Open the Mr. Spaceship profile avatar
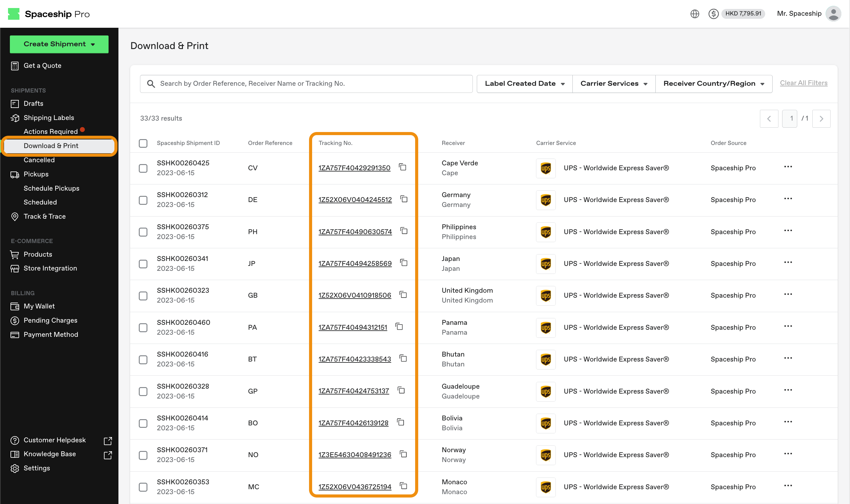The image size is (850, 504). pos(833,14)
